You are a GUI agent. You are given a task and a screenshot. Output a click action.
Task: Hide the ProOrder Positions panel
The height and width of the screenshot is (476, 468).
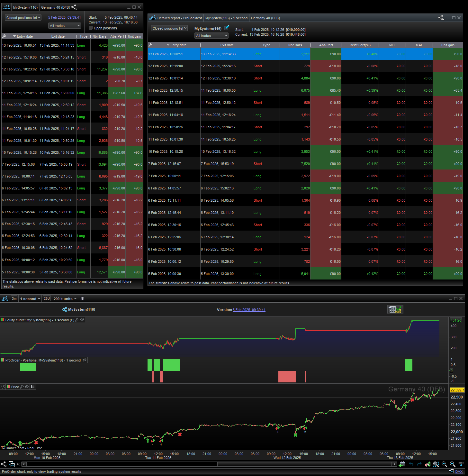(x=85, y=360)
